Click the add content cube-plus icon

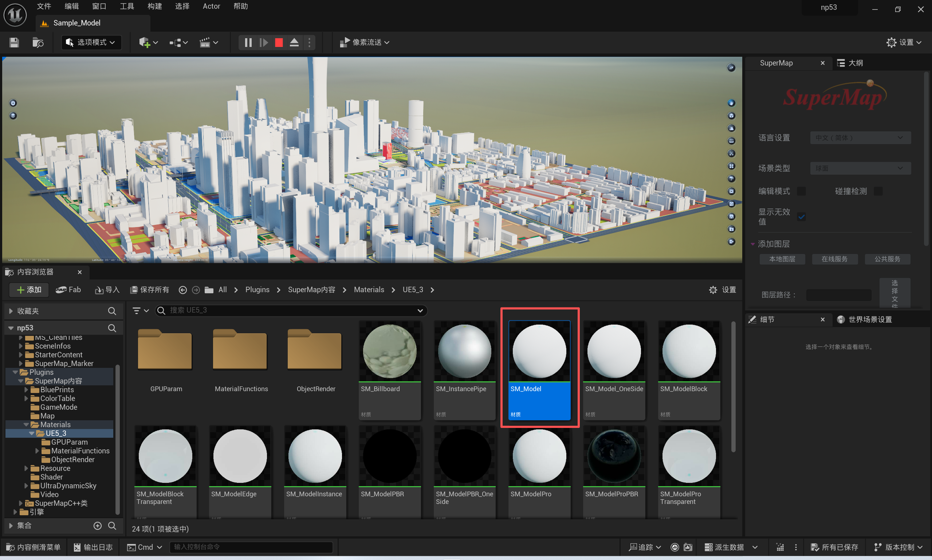pyautogui.click(x=145, y=42)
